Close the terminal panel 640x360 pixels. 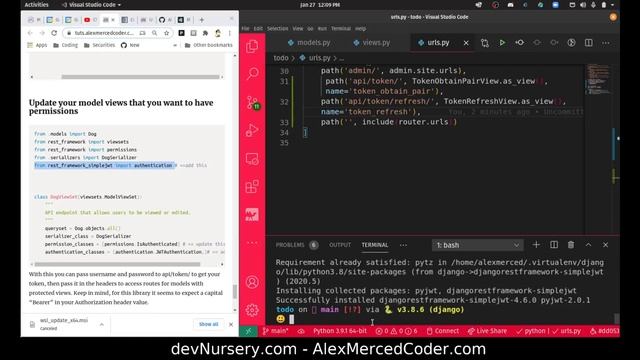[605, 244]
